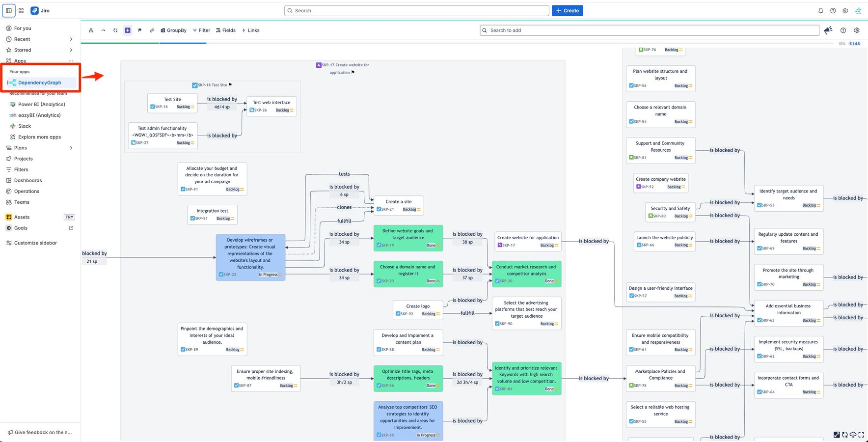This screenshot has height=442, width=868.
Task: Open Power BI (Analytics) app
Action: tap(40, 104)
